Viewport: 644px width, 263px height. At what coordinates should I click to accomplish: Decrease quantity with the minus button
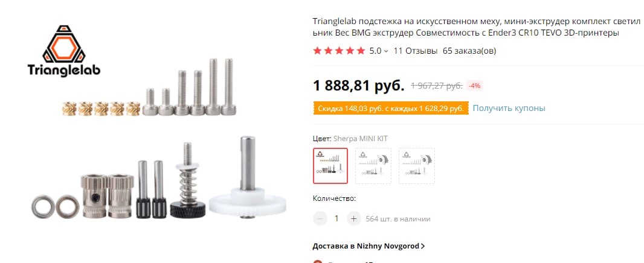320,219
